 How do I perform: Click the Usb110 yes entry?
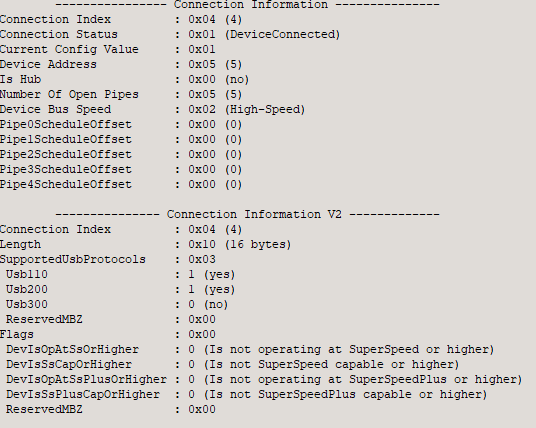(x=120, y=275)
